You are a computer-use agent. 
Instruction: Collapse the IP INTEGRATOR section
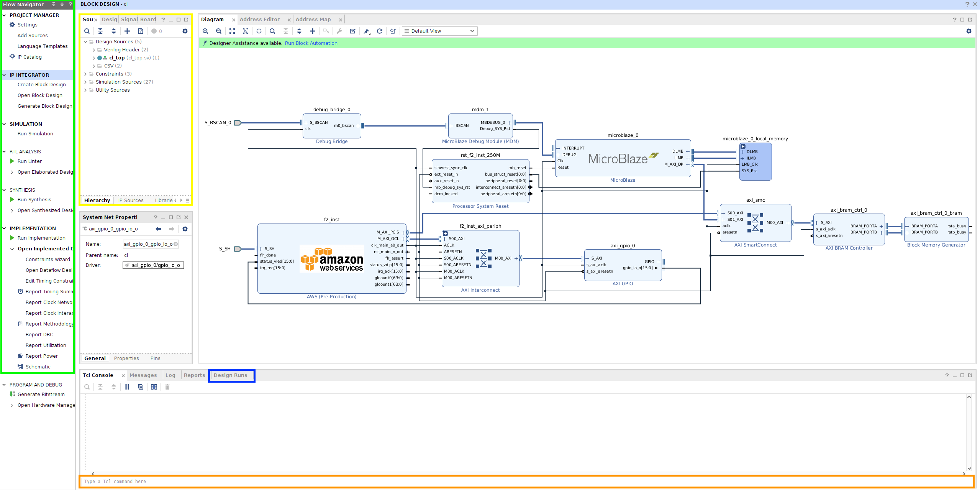coord(4,75)
